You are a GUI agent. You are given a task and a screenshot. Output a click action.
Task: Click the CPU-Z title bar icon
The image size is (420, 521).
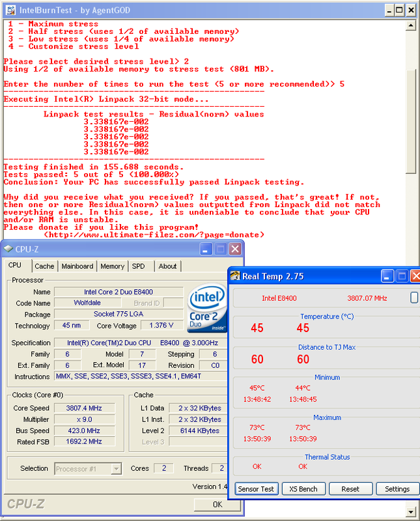8,249
